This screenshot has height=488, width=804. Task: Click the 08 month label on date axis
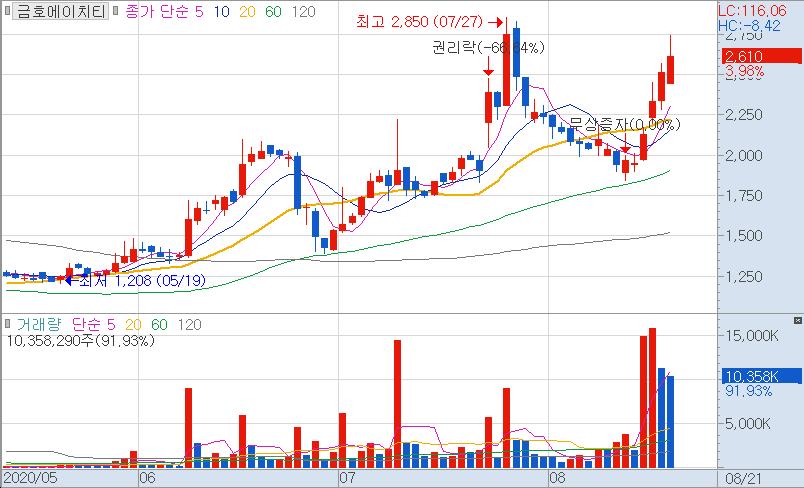(x=557, y=479)
